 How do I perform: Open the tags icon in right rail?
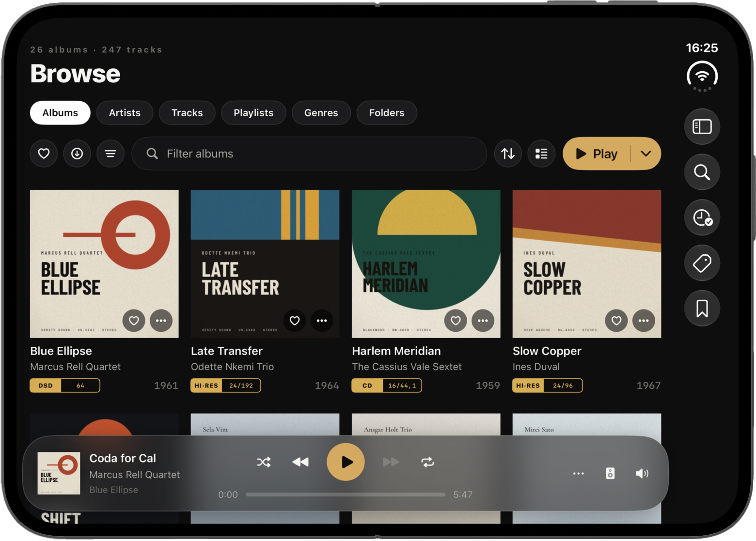coord(702,263)
